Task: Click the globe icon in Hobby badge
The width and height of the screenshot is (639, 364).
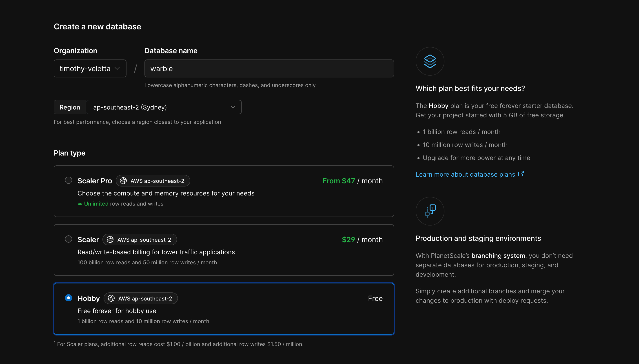Action: pyautogui.click(x=111, y=298)
